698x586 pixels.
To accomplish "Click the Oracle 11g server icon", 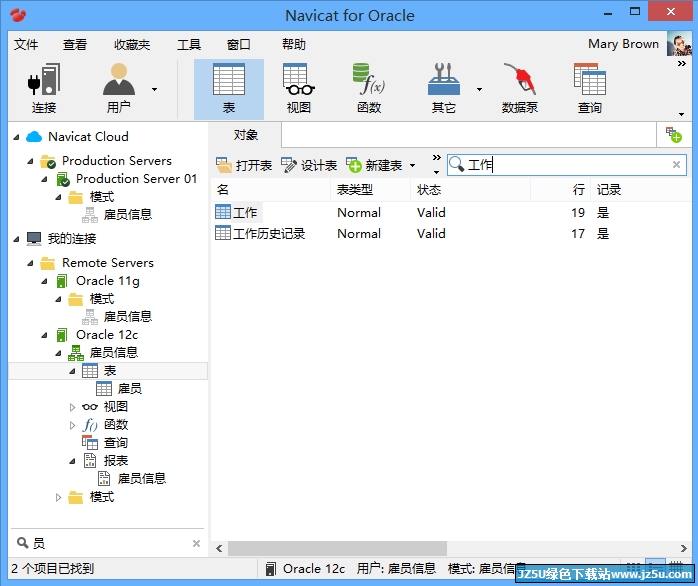I will click(62, 281).
